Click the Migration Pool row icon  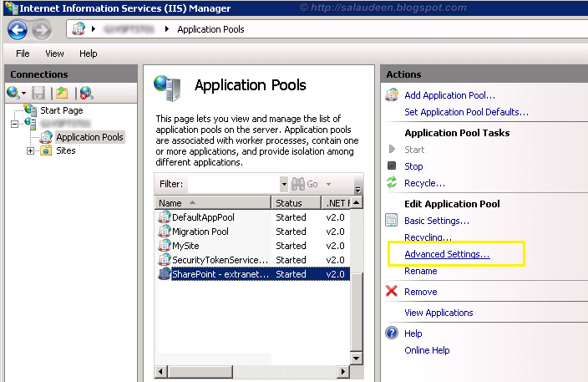[165, 232]
